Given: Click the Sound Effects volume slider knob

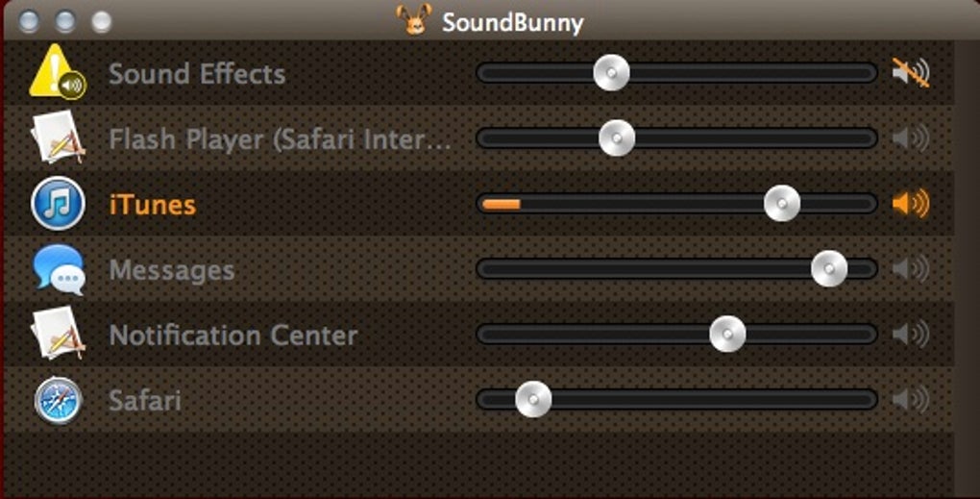Looking at the screenshot, I should click(611, 72).
